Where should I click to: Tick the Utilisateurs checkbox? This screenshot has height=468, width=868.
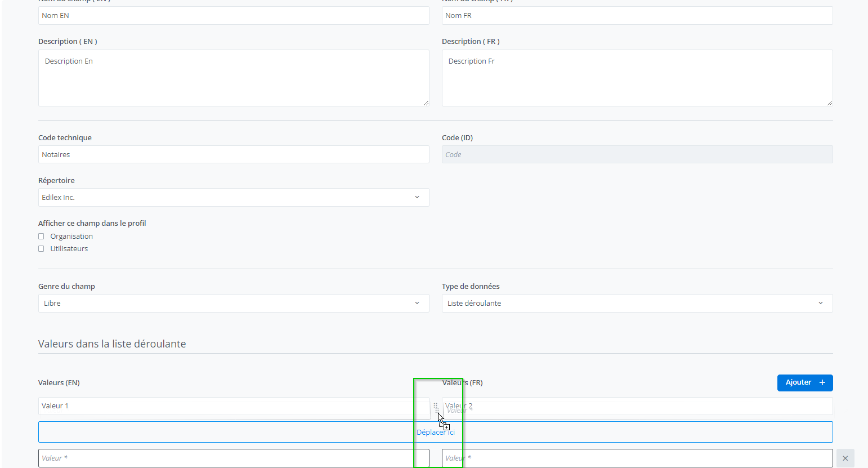point(41,249)
